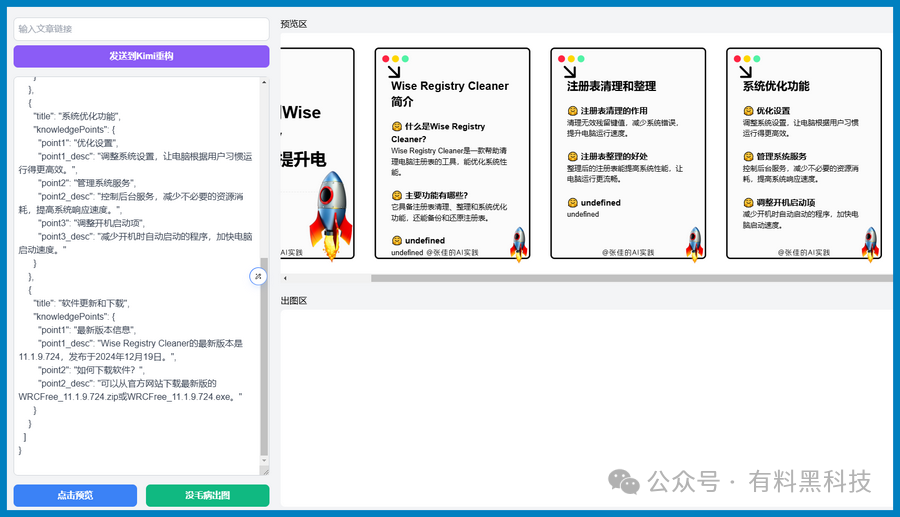Click the round expand icon beside the JSON editor
900x517 pixels.
tap(258, 277)
